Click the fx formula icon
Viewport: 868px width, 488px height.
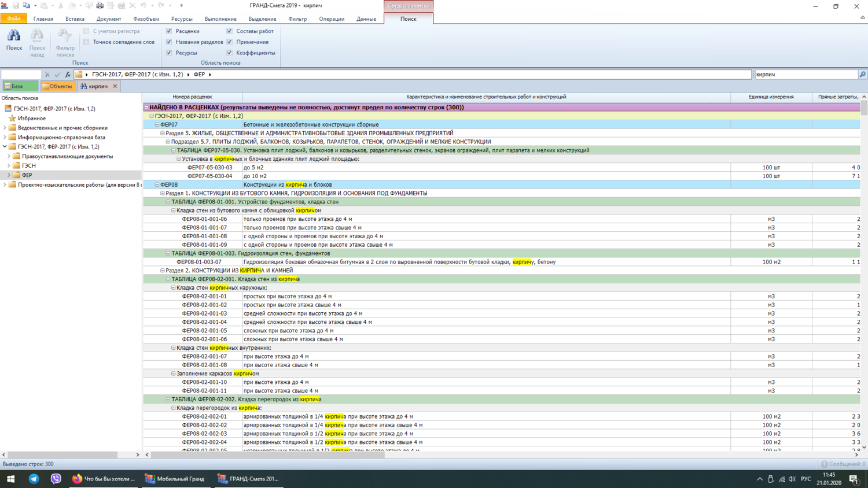pyautogui.click(x=68, y=75)
